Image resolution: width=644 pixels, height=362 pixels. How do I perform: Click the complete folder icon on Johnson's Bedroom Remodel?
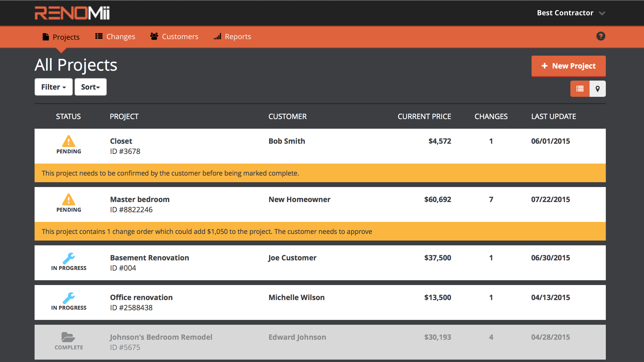(69, 337)
